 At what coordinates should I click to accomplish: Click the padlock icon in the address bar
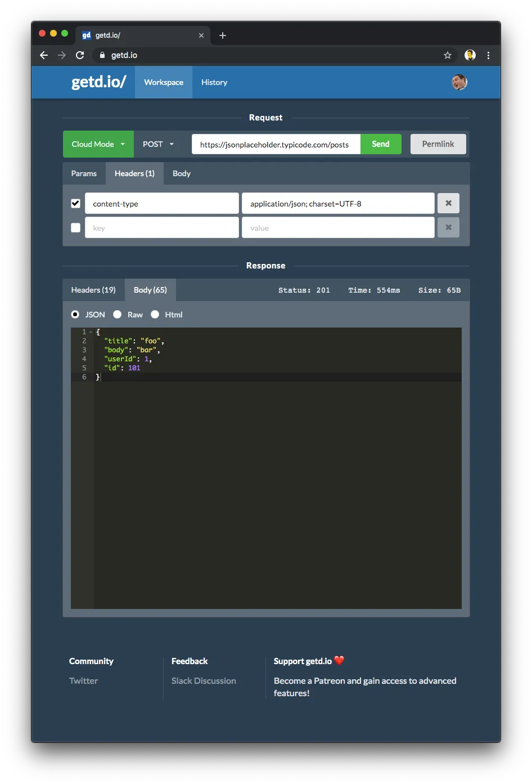[102, 55]
